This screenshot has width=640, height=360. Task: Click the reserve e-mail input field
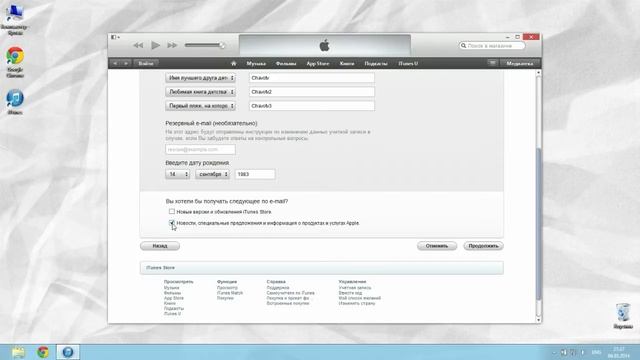[x=200, y=149]
